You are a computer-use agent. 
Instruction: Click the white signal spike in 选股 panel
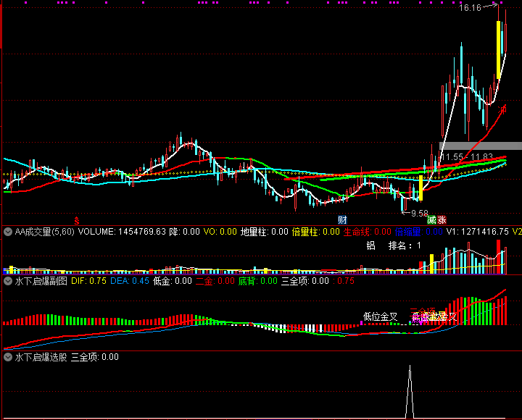[x=410, y=392]
